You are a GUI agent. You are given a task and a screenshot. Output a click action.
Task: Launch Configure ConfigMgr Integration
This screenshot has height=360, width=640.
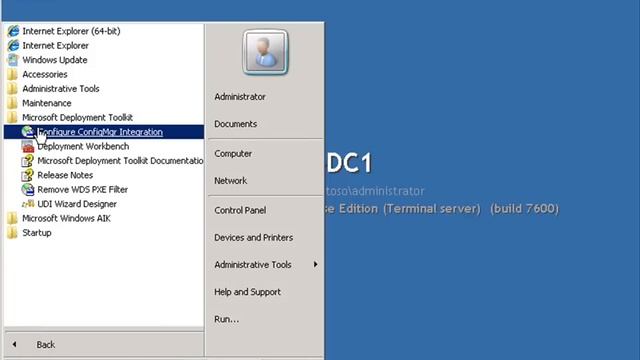coord(104,132)
